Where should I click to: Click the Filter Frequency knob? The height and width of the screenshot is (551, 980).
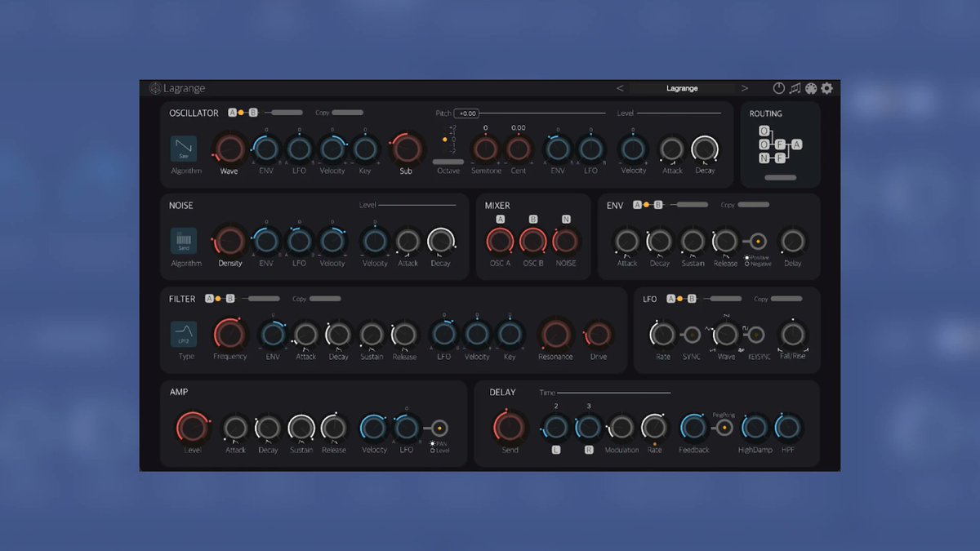tap(229, 335)
